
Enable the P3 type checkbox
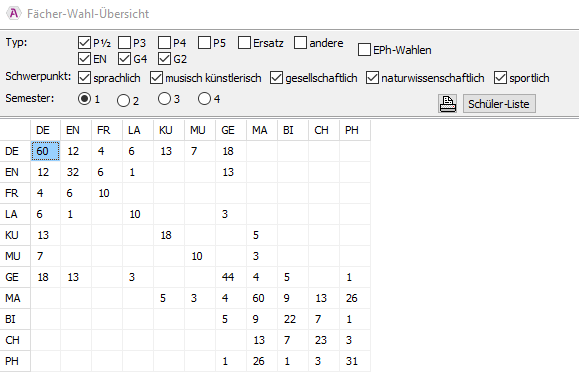pyautogui.click(x=124, y=43)
